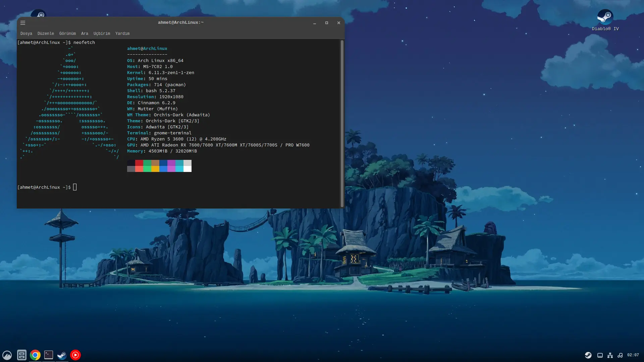Viewport: 644px width, 362px height.
Task: Open the clock showing 02:07
Action: (633, 355)
